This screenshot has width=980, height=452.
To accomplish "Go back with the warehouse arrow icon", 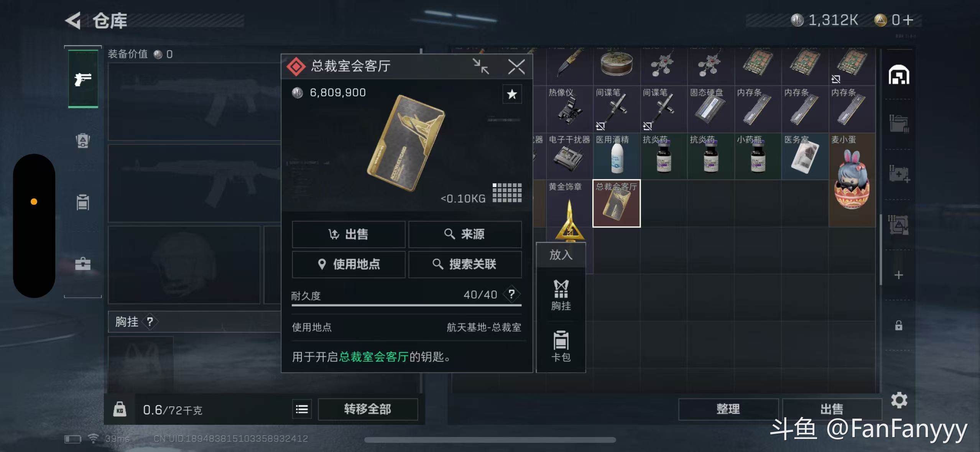I will (x=73, y=20).
